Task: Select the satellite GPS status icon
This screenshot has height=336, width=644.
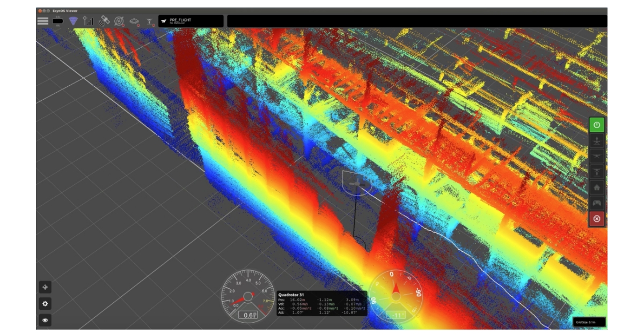Action: coord(103,20)
